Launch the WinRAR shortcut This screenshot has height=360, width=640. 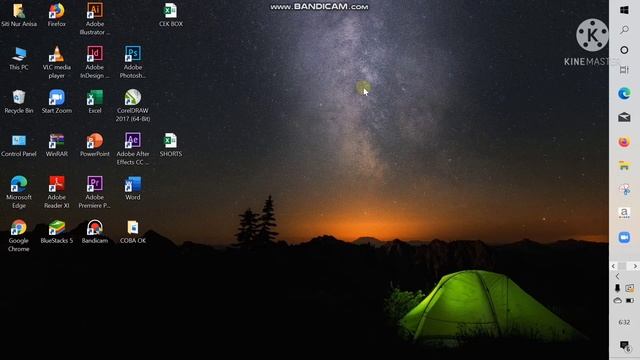click(x=57, y=145)
